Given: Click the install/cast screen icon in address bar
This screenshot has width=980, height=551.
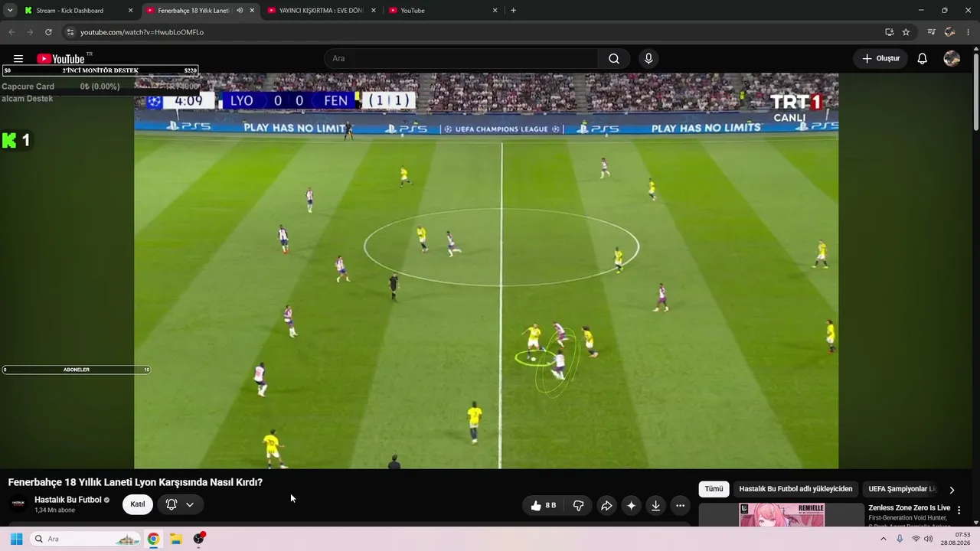Looking at the screenshot, I should (x=889, y=32).
